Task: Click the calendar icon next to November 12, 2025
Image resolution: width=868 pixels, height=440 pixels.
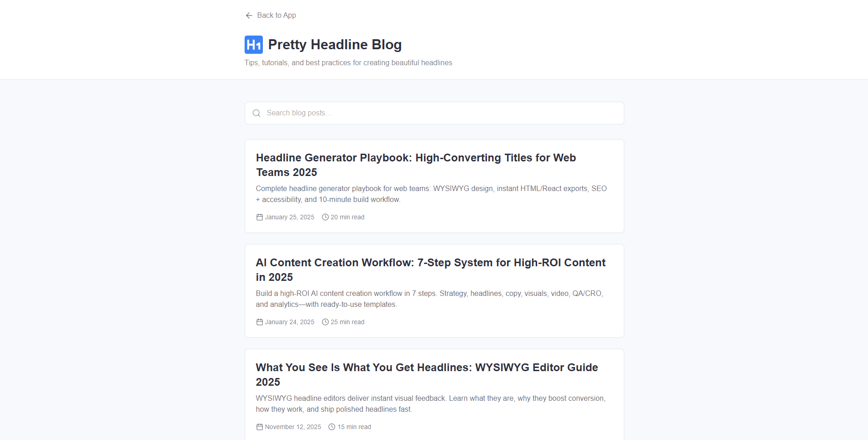Action: coord(259,427)
